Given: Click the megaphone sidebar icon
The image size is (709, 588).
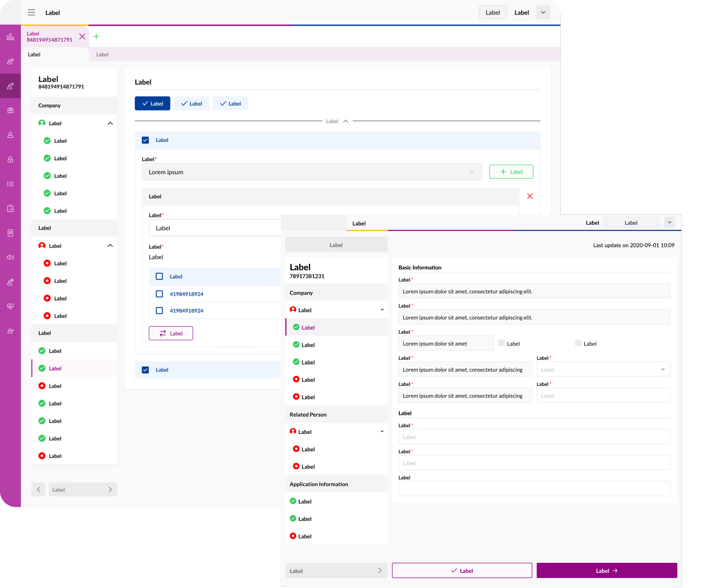Looking at the screenshot, I should [x=10, y=257].
